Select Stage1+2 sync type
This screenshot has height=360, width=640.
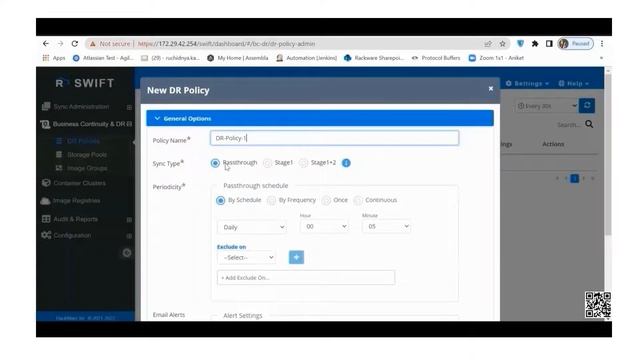[303, 163]
